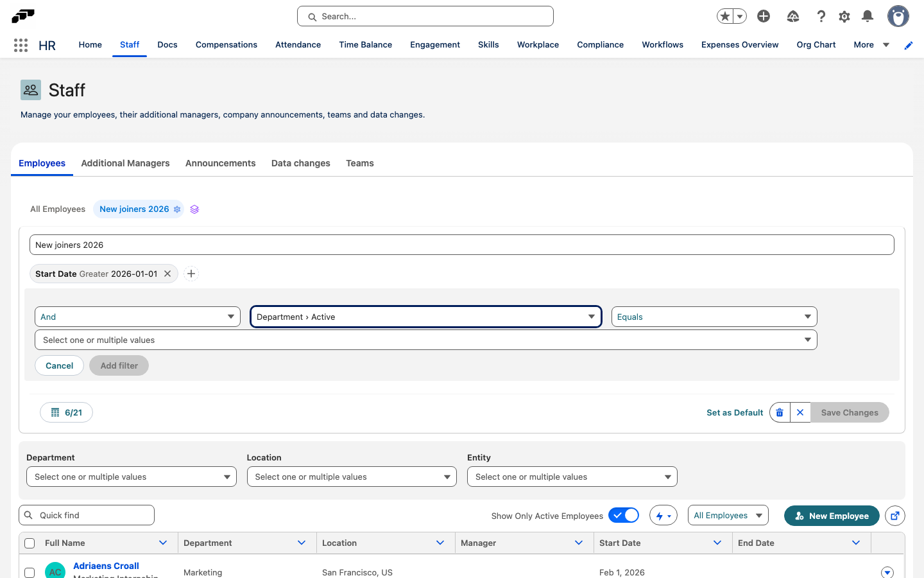Switch to the Data changes tab
The height and width of the screenshot is (578, 924).
pyautogui.click(x=301, y=163)
